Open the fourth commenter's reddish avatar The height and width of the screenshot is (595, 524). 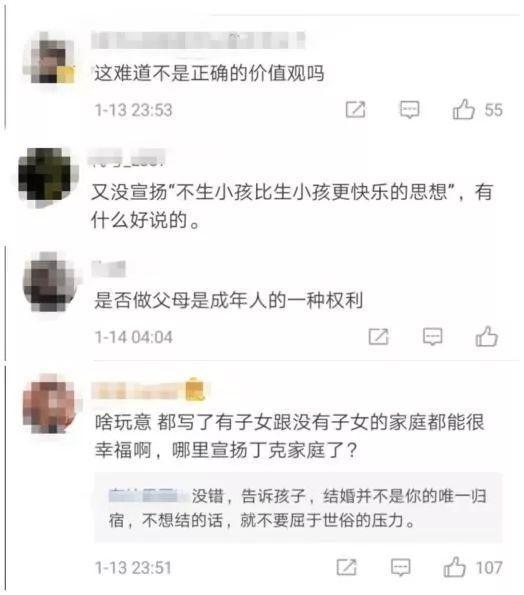(50, 403)
